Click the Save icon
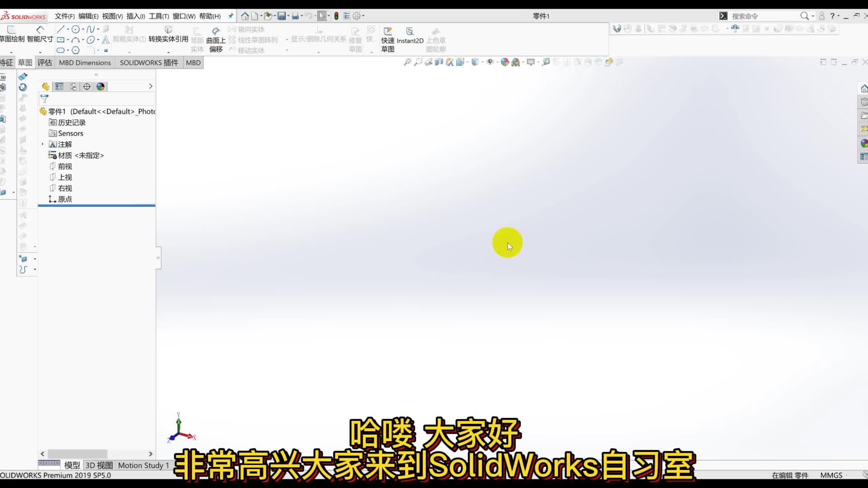868x488 pixels. click(282, 16)
